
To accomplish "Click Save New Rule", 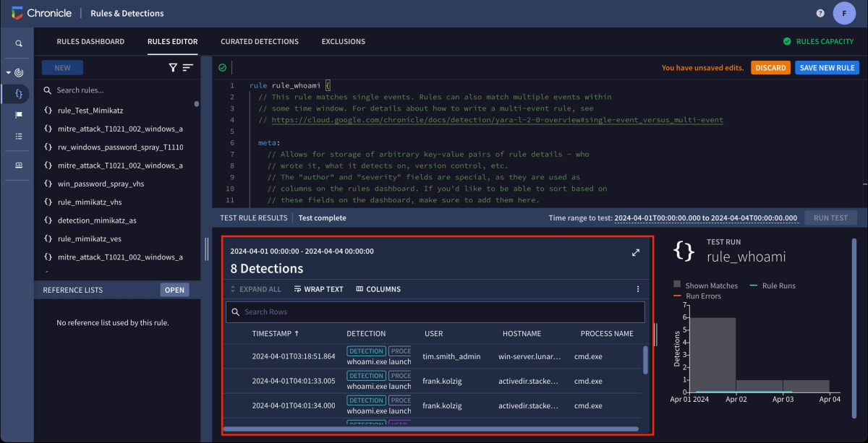I will tap(827, 68).
